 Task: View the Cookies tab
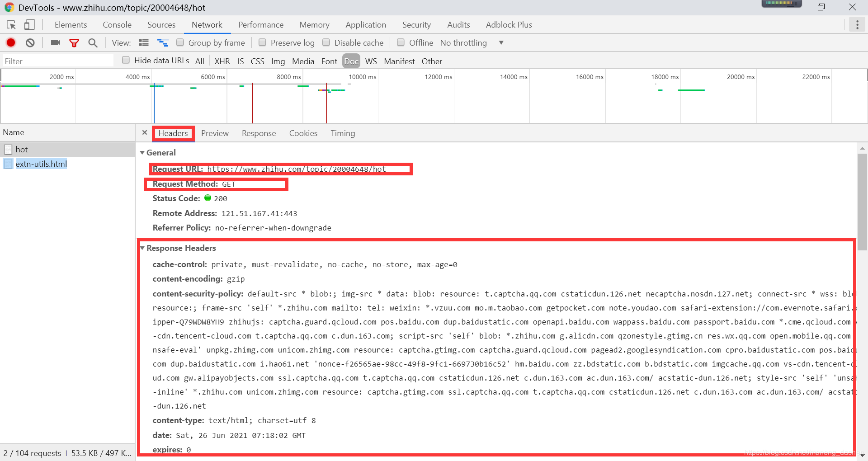(x=303, y=133)
